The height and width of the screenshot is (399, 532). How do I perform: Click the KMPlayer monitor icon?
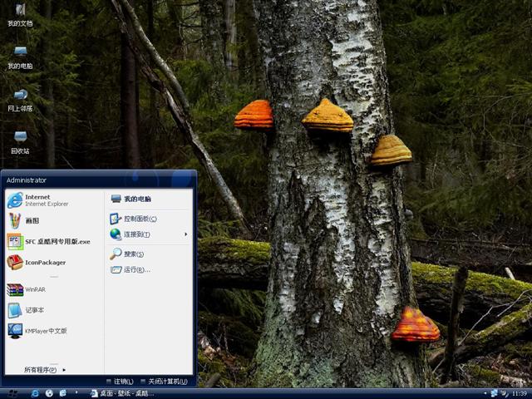pos(15,331)
